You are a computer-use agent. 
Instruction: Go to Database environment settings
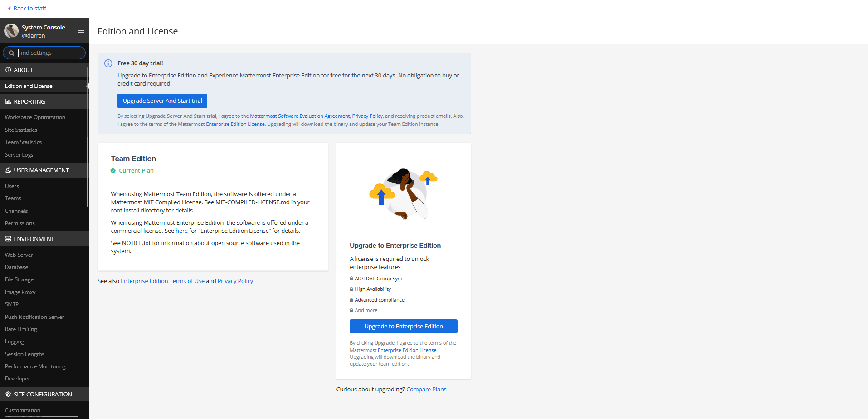pos(16,267)
